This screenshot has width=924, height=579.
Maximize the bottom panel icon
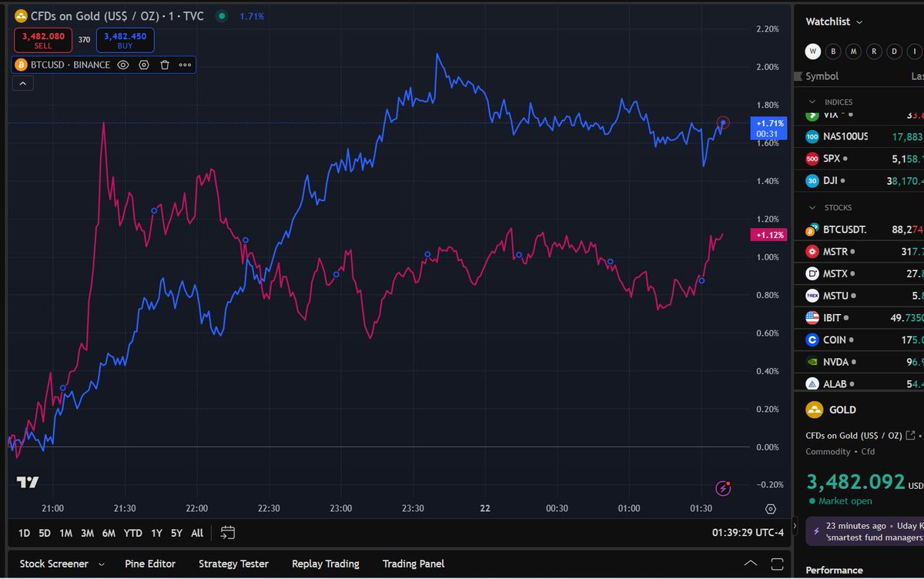[776, 564]
